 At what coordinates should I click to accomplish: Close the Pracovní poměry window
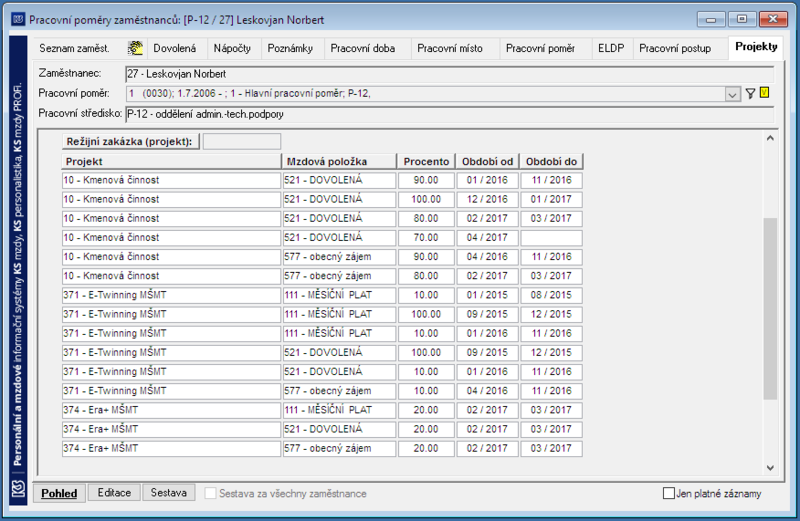point(772,19)
